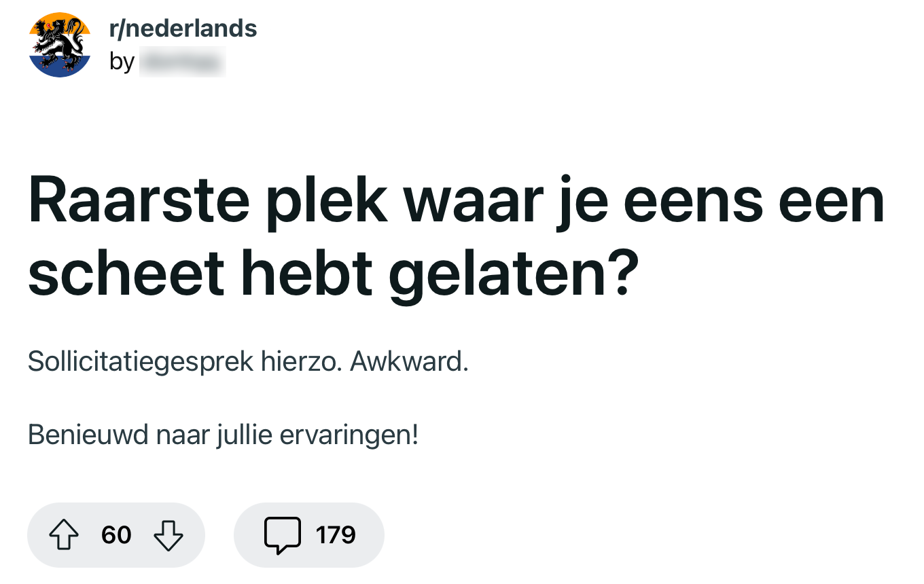Click the upward arrow inside the vote pill
Screen dimensions: 924x584
coord(65,535)
